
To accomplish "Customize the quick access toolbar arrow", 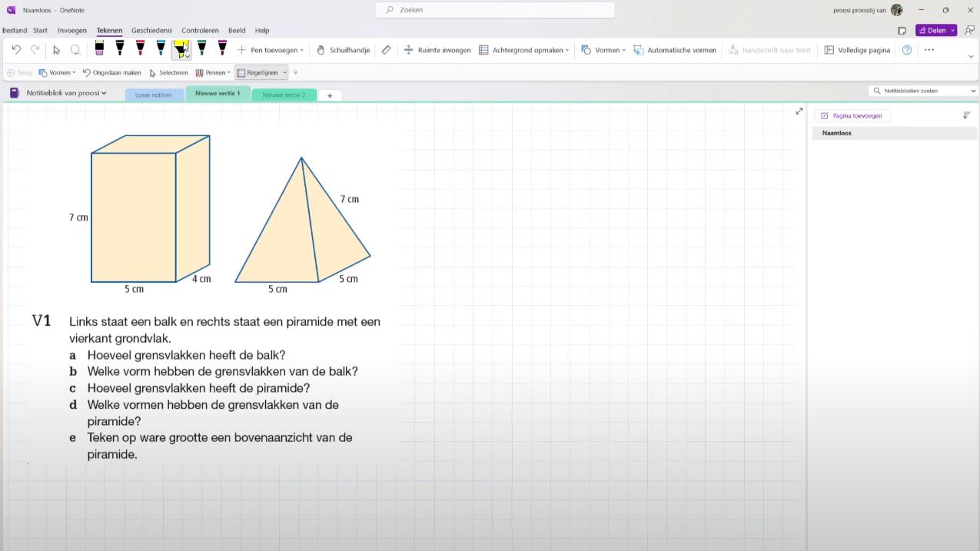I will (x=295, y=73).
